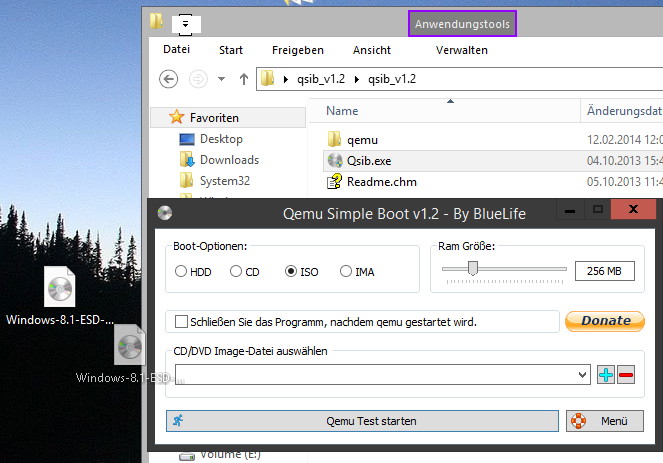This screenshot has width=663, height=463.
Task: Expand the first qsib_v1.2 breadcrumb arrow
Action: 356,79
